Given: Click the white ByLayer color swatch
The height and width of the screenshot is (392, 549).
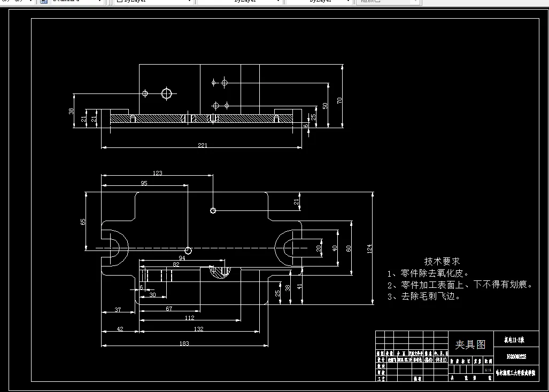Looking at the screenshot, I should click(119, 2).
